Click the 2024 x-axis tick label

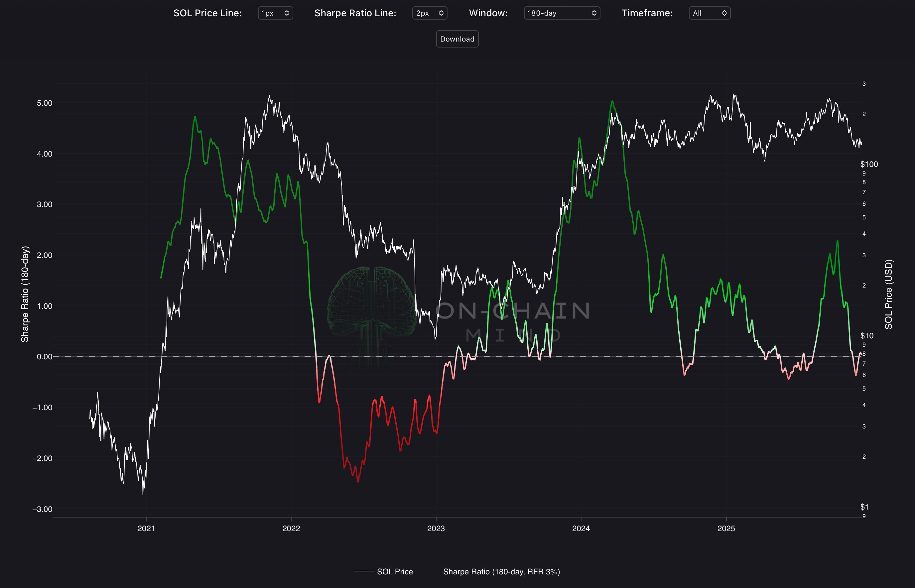[x=581, y=529]
